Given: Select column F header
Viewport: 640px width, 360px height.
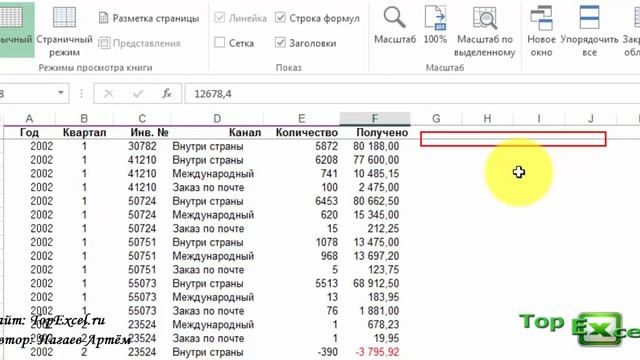Looking at the screenshot, I should (375, 118).
